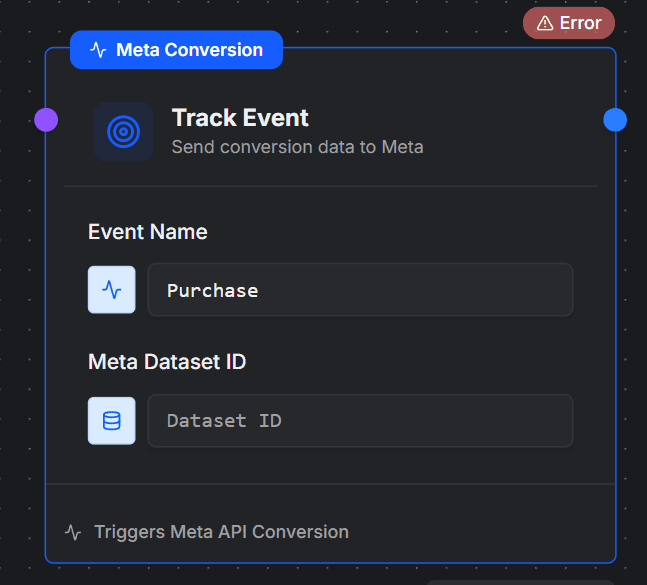Click the warning triangle icon in Error badge

[x=545, y=23]
